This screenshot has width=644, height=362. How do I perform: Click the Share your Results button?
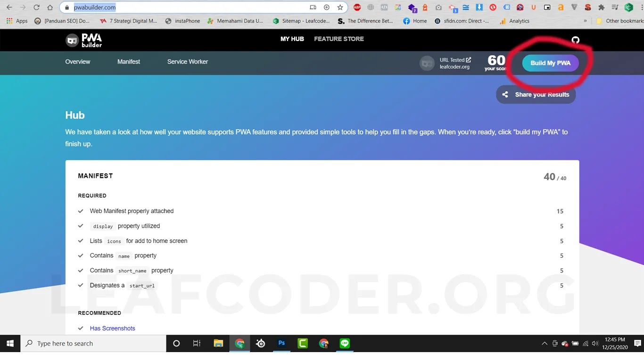(536, 95)
